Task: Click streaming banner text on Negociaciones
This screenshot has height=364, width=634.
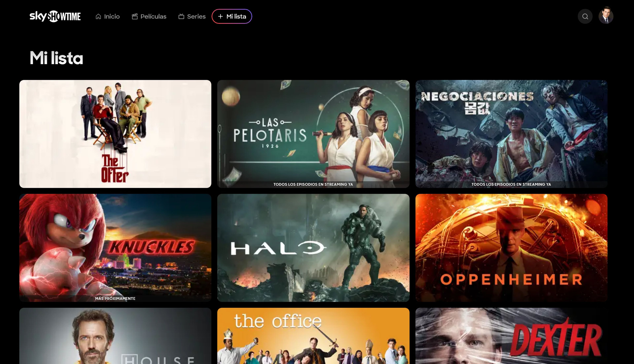Action: click(511, 184)
